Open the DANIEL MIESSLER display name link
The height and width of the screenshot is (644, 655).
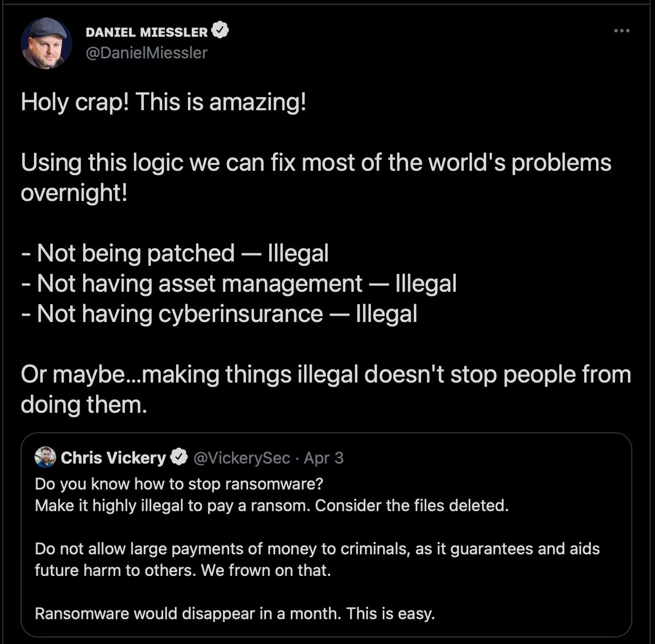pos(147,32)
